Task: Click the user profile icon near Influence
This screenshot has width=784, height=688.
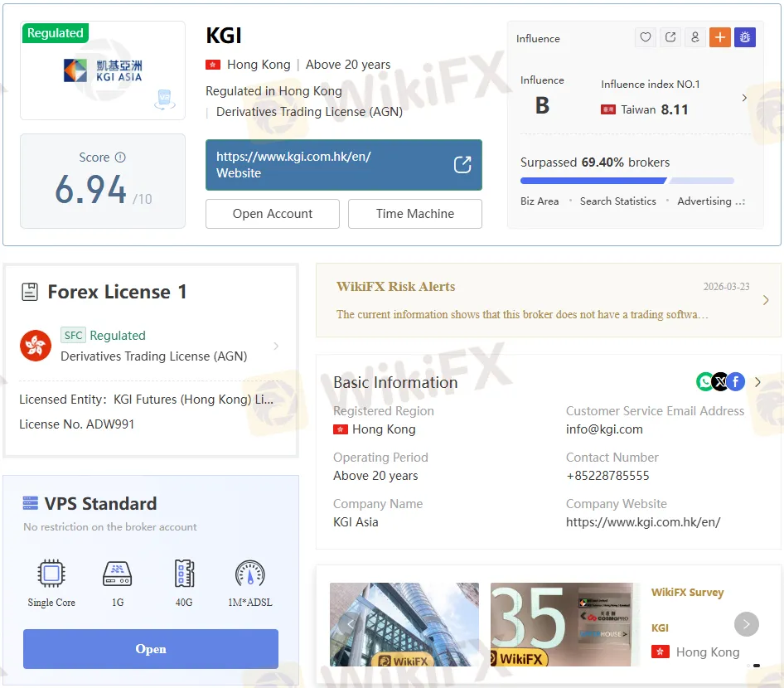Action: 695,37
